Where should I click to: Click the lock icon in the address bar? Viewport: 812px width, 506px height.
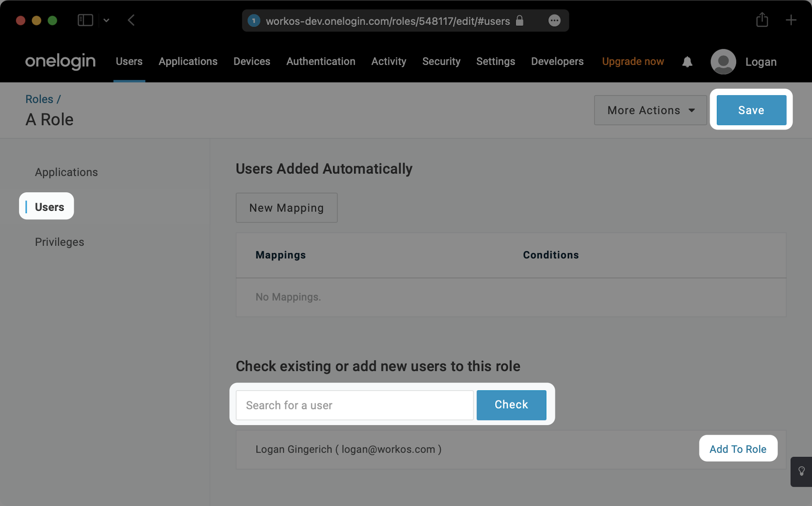click(520, 21)
